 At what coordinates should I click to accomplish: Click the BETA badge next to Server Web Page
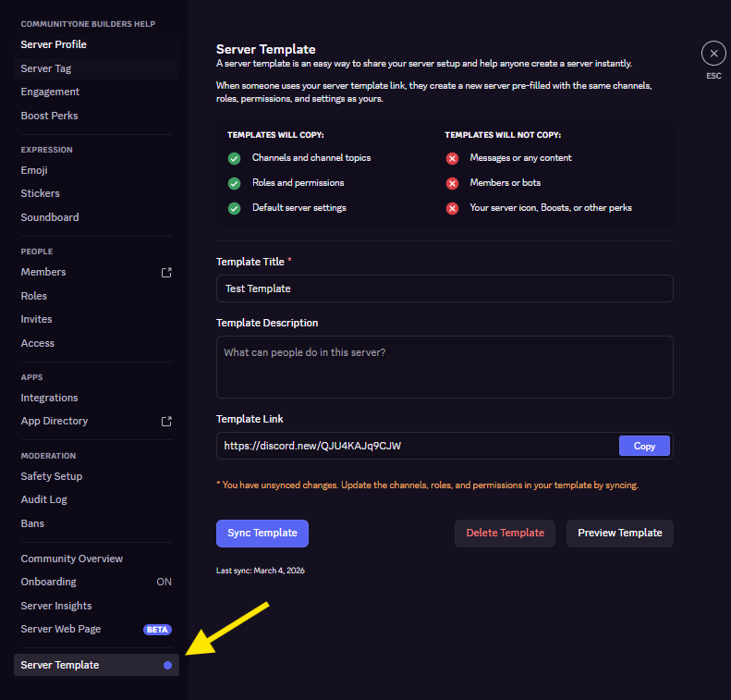[x=158, y=630]
